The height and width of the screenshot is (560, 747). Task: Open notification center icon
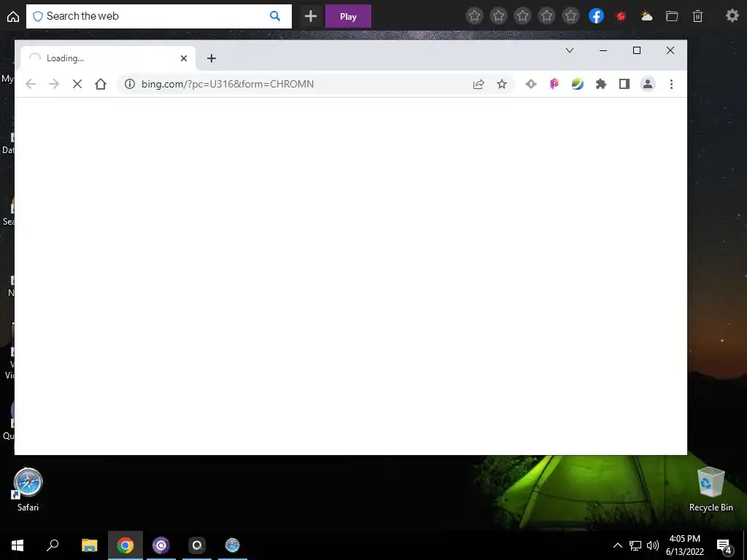pos(724,546)
